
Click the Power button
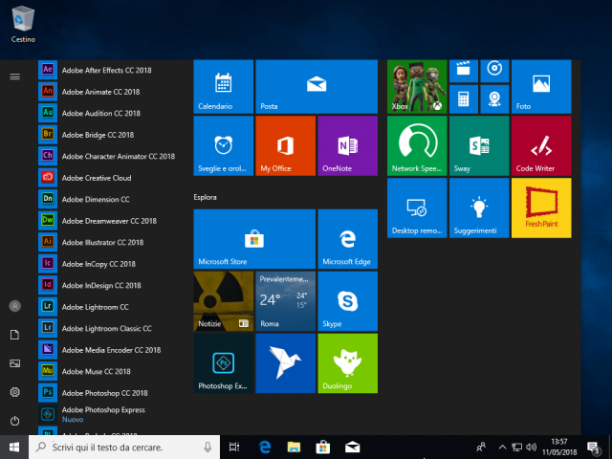click(15, 421)
